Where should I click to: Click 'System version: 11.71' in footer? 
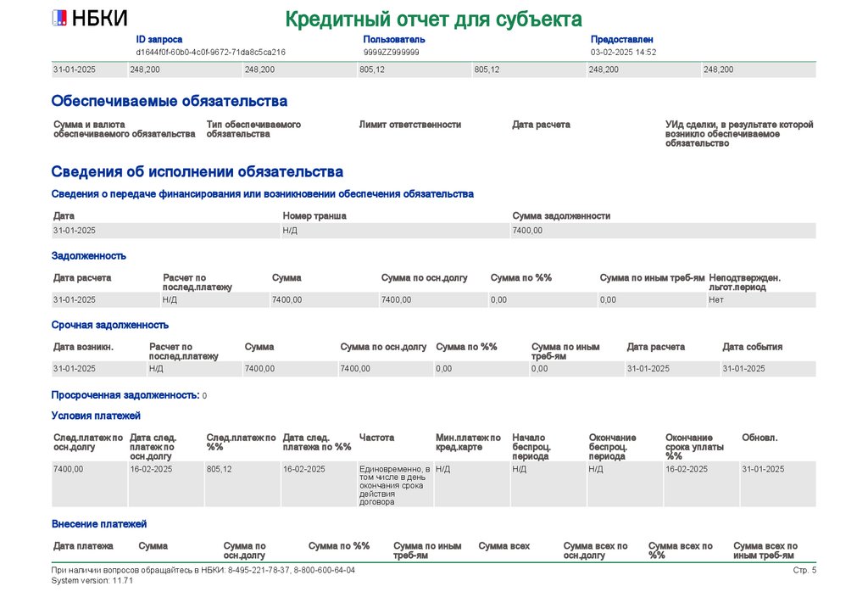(92, 580)
